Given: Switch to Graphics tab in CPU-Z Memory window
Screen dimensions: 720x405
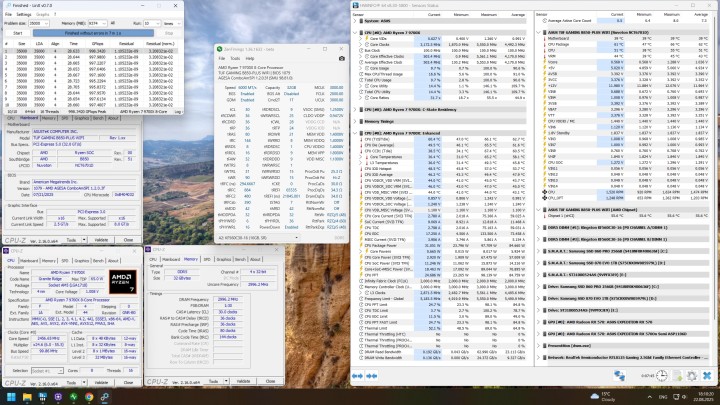Looking at the screenshot, I should click(x=224, y=259).
